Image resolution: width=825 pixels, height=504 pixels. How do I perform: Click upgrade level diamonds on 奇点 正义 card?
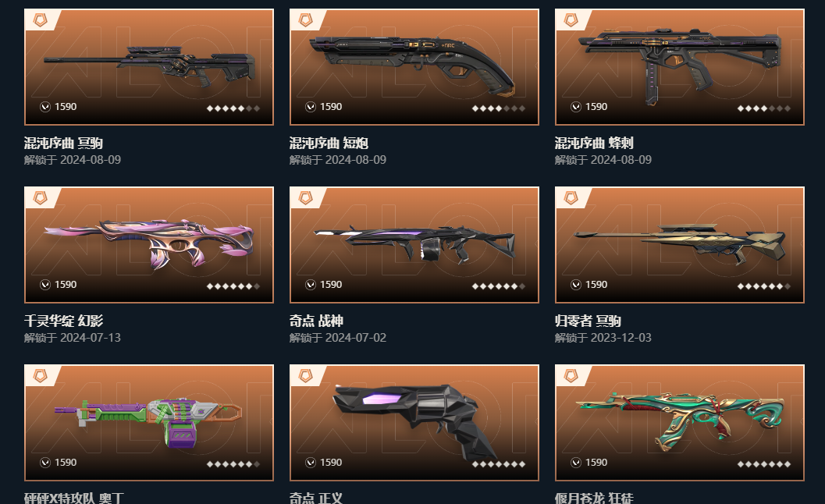[498, 464]
